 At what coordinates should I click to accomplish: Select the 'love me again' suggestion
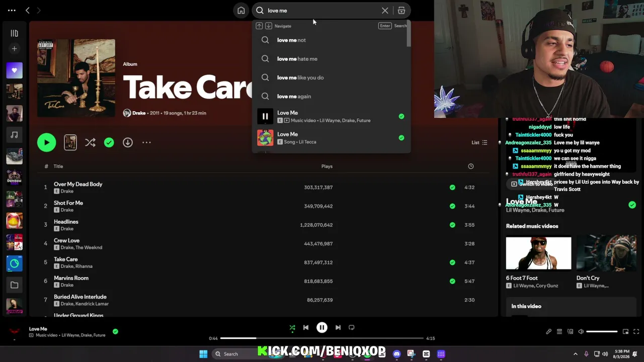pos(332,96)
